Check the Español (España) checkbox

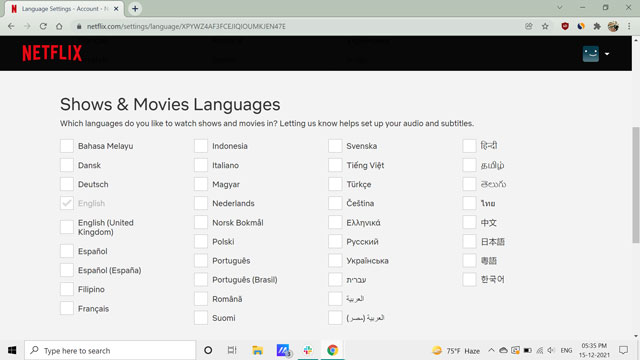(x=67, y=270)
